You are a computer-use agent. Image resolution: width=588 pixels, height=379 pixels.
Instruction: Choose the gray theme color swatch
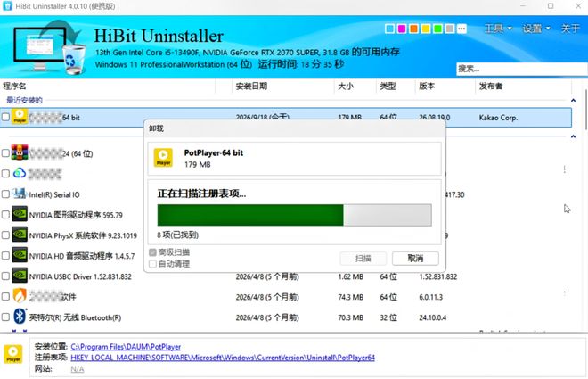coord(450,29)
